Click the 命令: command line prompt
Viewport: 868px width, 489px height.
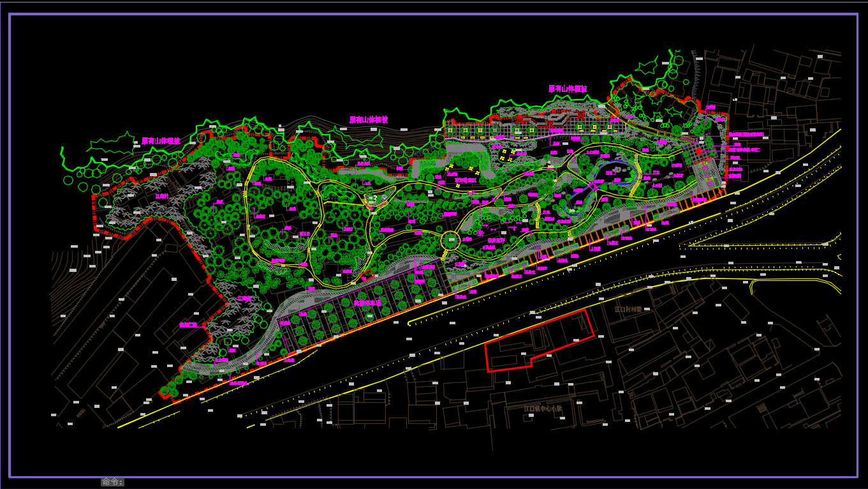point(112,482)
